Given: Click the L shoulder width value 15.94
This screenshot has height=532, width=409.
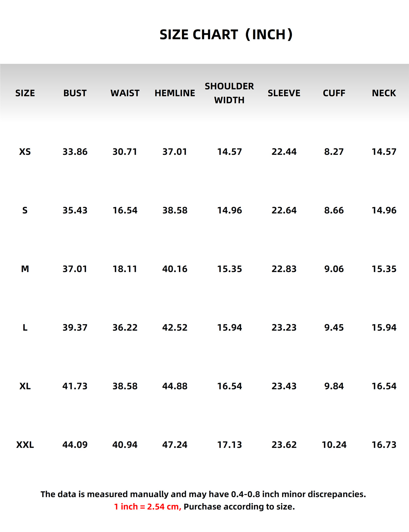Looking at the screenshot, I should pyautogui.click(x=229, y=328).
